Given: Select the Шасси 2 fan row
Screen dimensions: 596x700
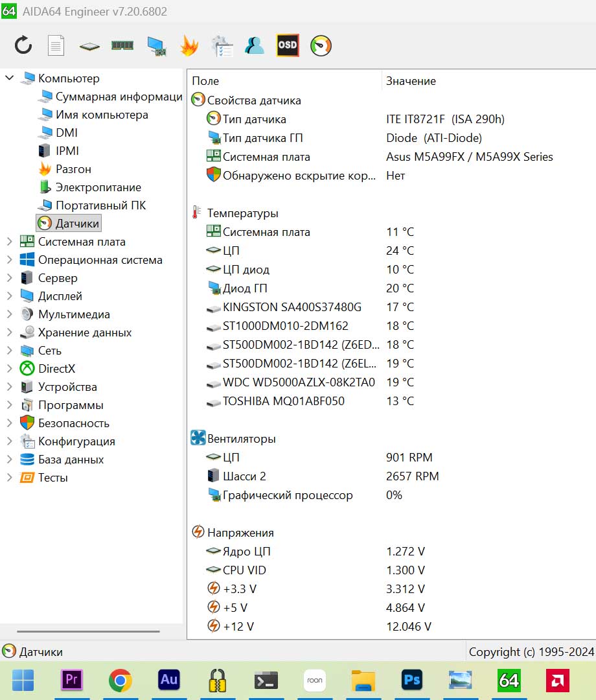Looking at the screenshot, I should pyautogui.click(x=391, y=476).
